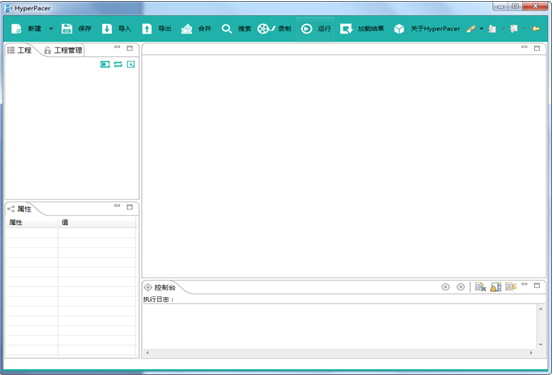Image resolution: width=553 pixels, height=375 pixels.
Task: Select the 属性 properties tab
Action: (20, 209)
